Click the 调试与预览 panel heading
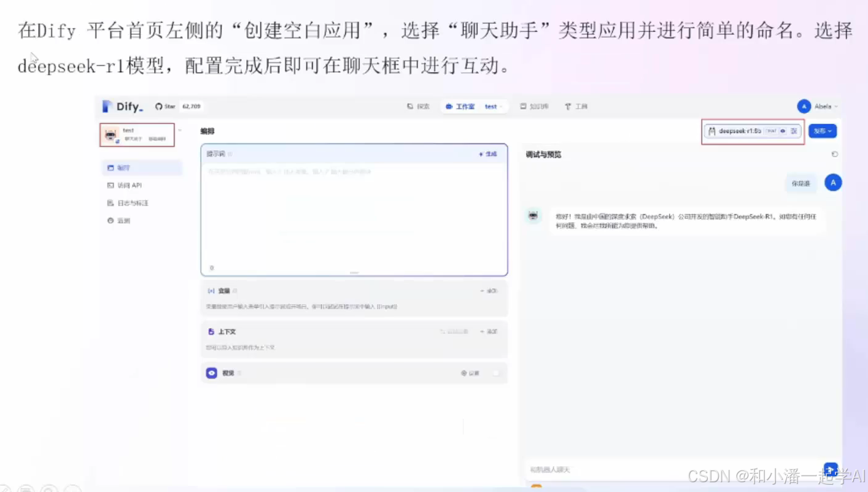Viewport: 868px width, 492px height. point(543,155)
